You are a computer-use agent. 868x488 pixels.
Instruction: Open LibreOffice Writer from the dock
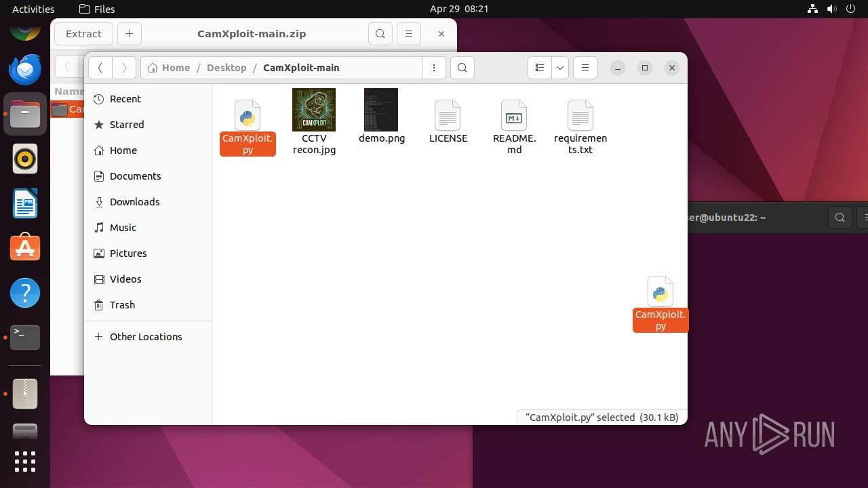pyautogui.click(x=25, y=203)
